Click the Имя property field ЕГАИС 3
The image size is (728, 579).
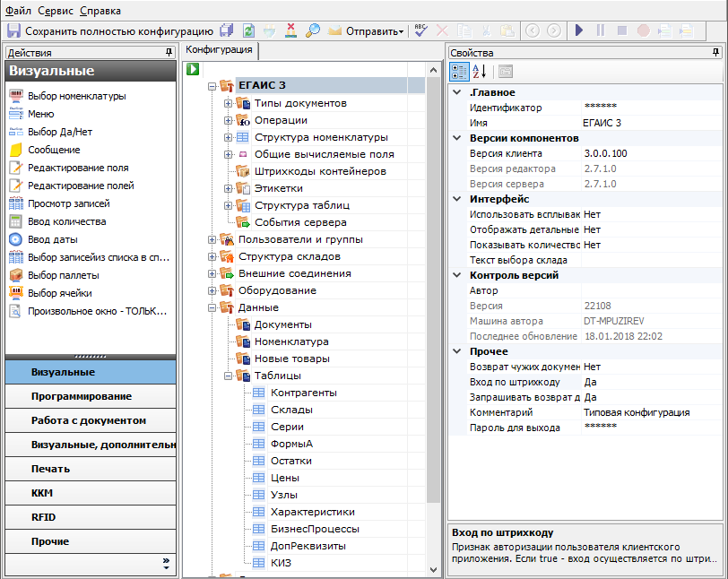coord(652,123)
